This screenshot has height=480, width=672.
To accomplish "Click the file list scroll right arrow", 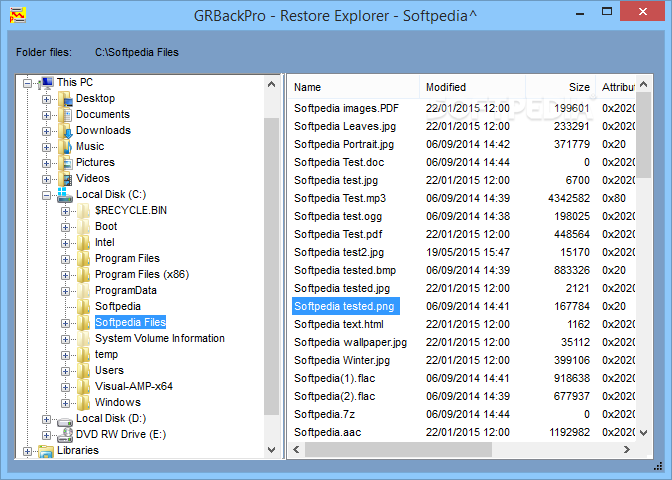I will click(627, 450).
